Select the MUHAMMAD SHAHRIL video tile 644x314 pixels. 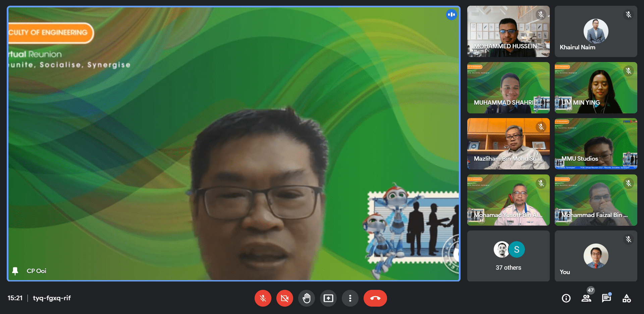coord(508,88)
